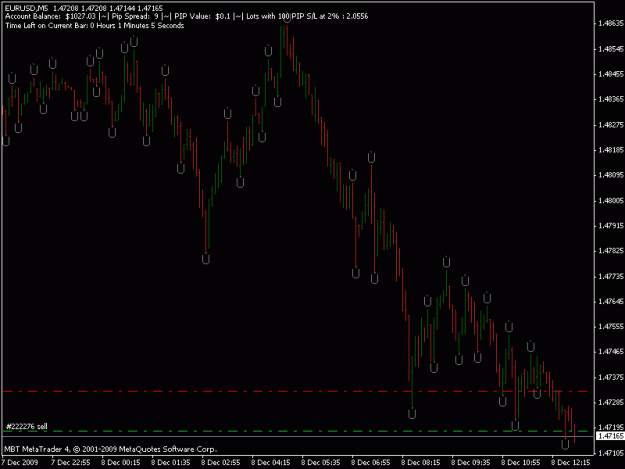Click the 8 Dec 01:35 time axis label
The image size is (625, 469).
[x=171, y=463]
